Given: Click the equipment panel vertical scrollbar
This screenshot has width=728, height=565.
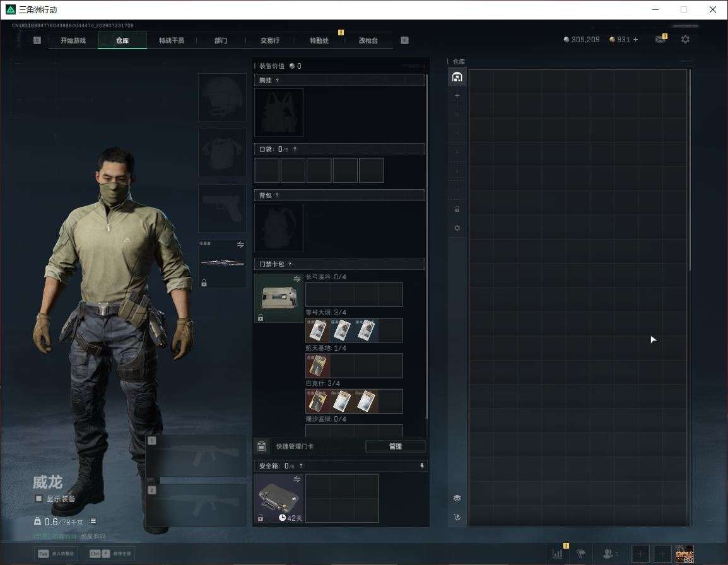Looking at the screenshot, I should [426, 246].
